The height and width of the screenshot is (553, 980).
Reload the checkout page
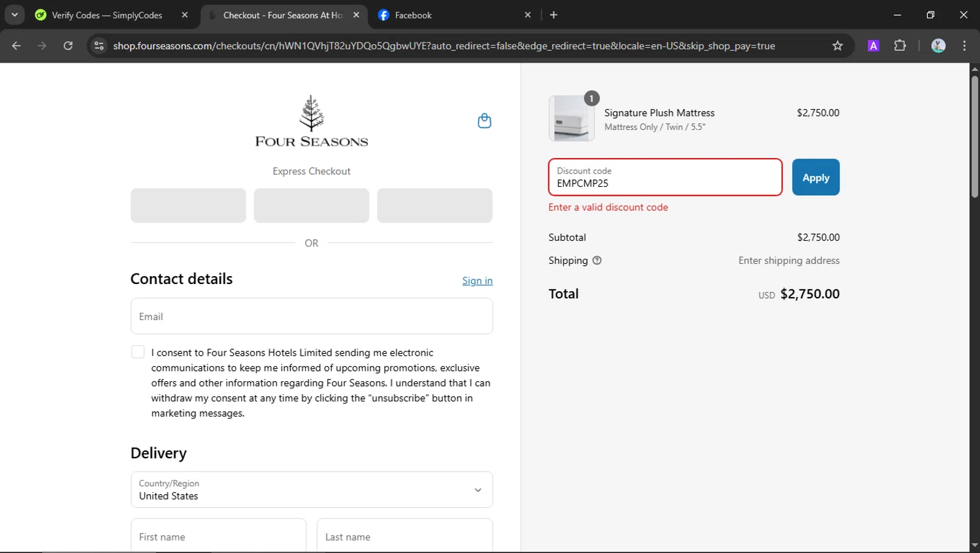(68, 46)
